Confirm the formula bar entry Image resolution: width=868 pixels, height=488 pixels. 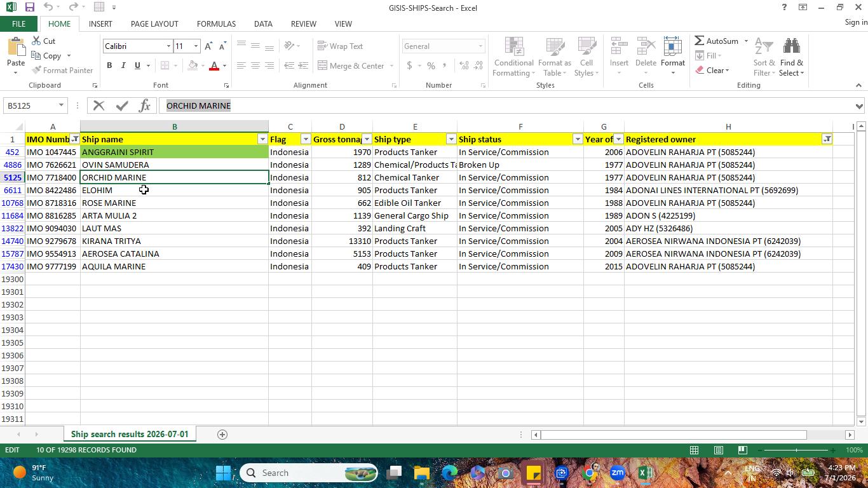pyautogui.click(x=122, y=105)
